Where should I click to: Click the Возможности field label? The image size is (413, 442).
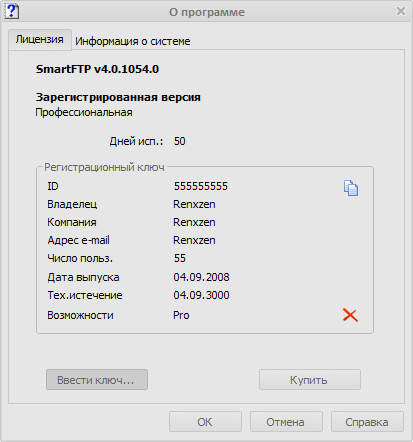(80, 315)
